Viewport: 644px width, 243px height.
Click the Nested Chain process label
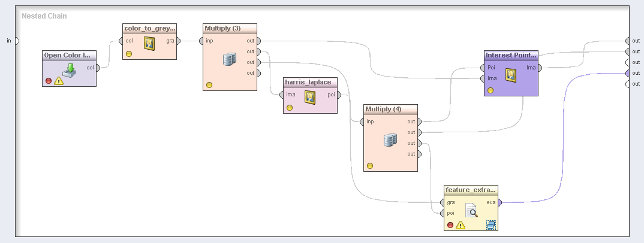(44, 16)
